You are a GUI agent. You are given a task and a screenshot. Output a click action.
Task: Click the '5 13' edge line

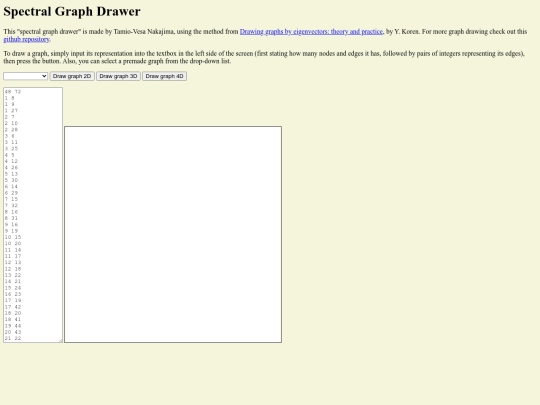click(x=11, y=174)
